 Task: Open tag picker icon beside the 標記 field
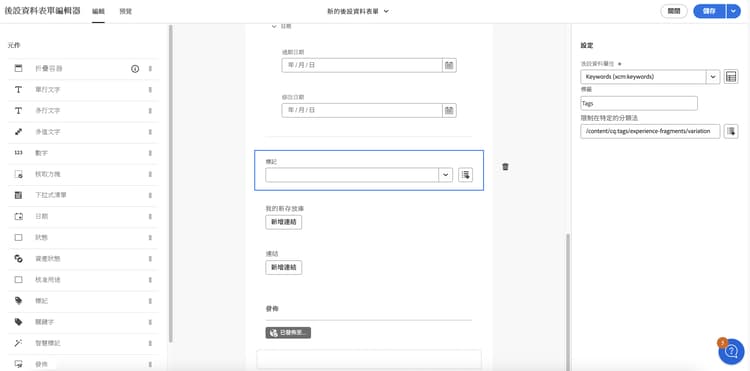pyautogui.click(x=465, y=175)
